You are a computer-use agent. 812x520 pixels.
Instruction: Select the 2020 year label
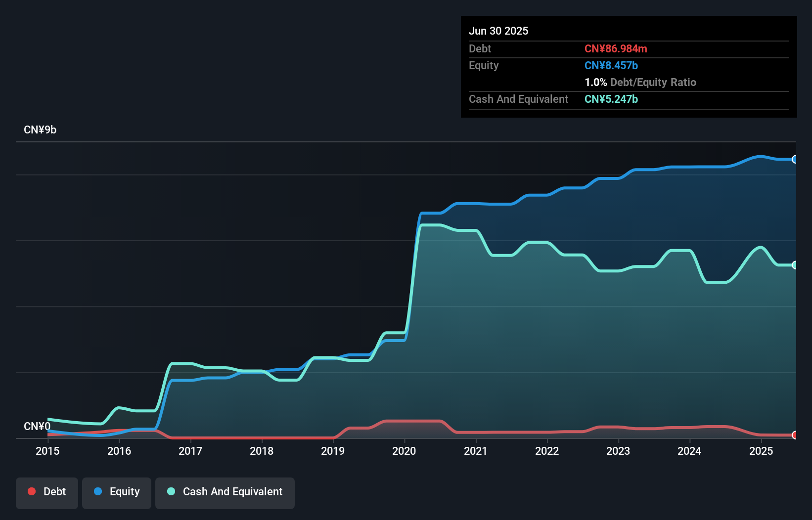click(404, 451)
